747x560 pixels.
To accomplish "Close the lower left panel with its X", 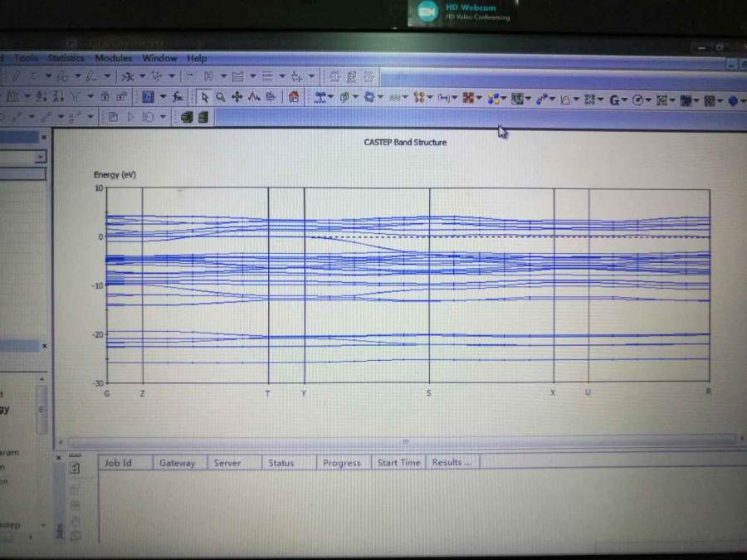I will 44,346.
